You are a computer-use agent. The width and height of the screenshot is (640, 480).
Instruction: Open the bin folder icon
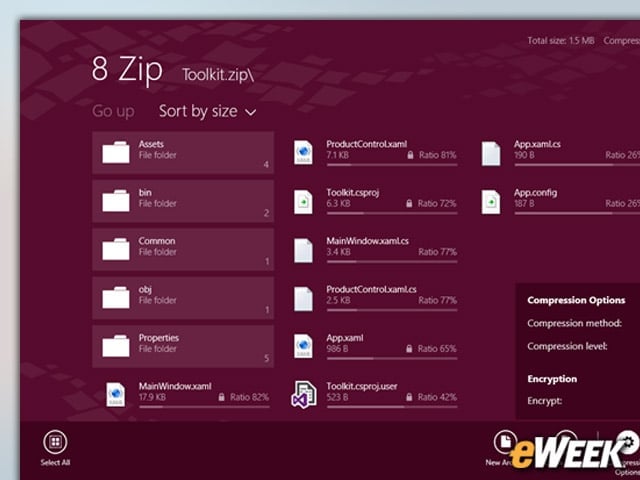click(116, 201)
